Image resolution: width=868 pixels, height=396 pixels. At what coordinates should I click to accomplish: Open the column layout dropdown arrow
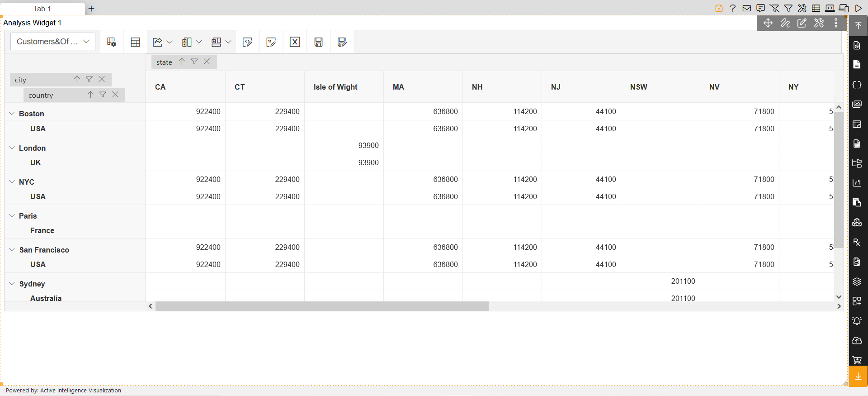point(198,42)
